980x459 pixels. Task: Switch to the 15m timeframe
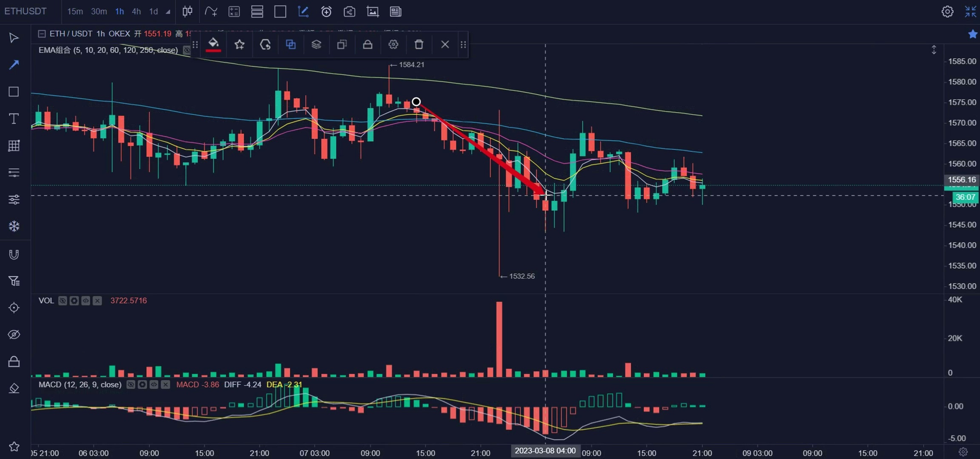(x=75, y=11)
